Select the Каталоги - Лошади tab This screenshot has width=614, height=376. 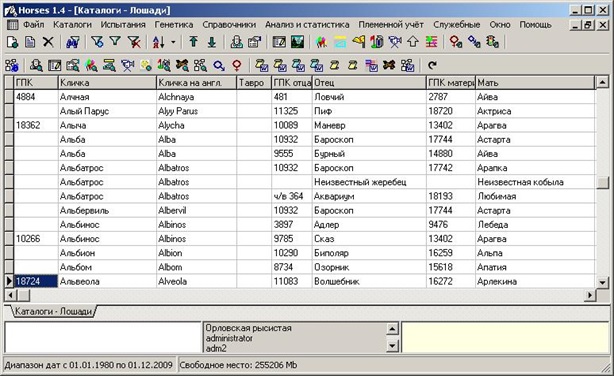(x=53, y=311)
